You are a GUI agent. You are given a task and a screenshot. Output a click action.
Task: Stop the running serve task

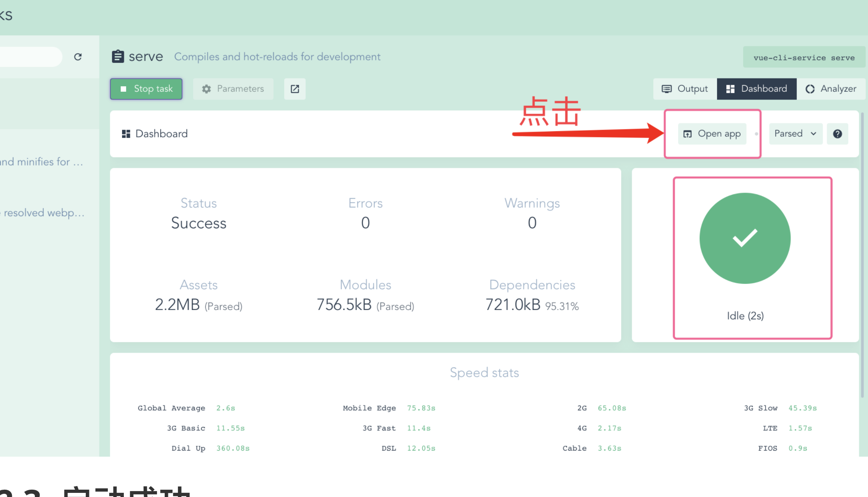146,89
